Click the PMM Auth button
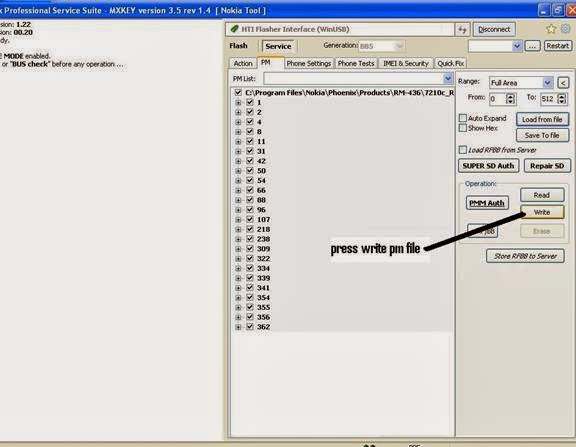 tap(487, 203)
